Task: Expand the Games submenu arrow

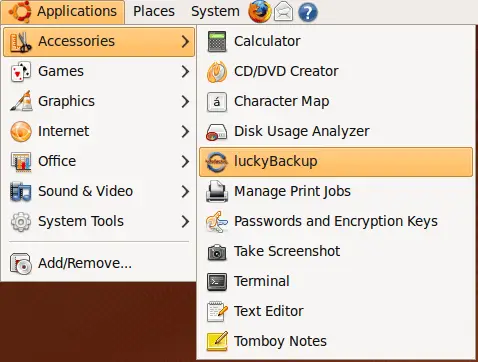Action: click(185, 71)
